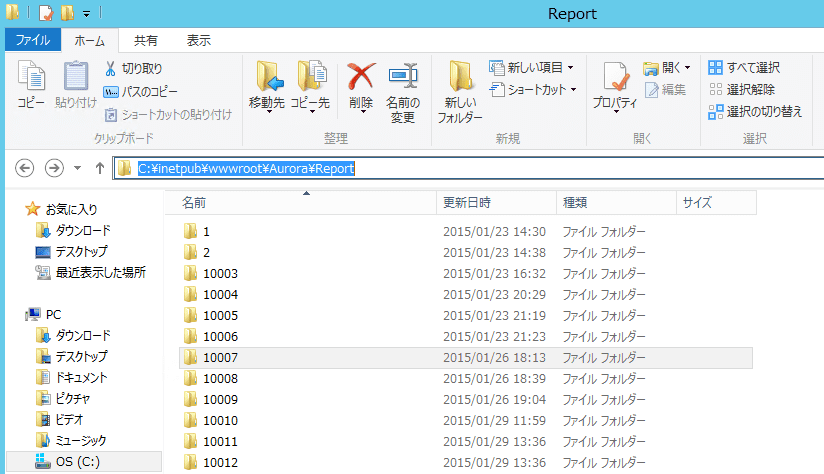Switch to View (表示) tab
Image resolution: width=824 pixels, height=474 pixels.
coord(199,40)
